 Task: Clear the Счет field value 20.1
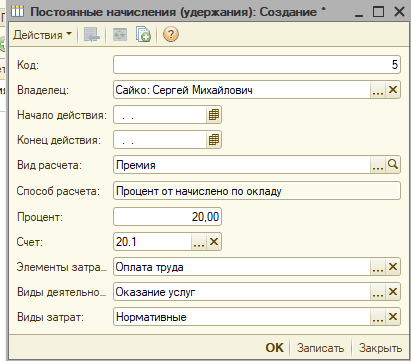pyautogui.click(x=214, y=242)
